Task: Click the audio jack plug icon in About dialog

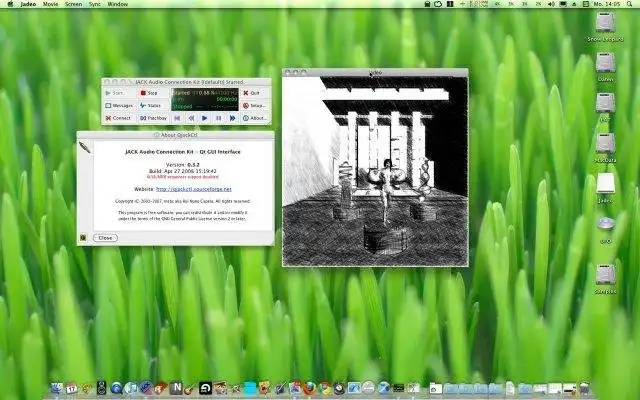Action: [84, 147]
